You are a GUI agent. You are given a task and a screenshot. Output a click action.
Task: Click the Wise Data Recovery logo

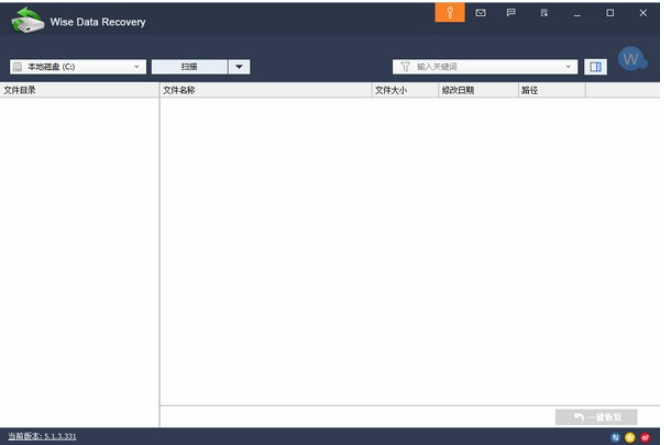click(28, 20)
